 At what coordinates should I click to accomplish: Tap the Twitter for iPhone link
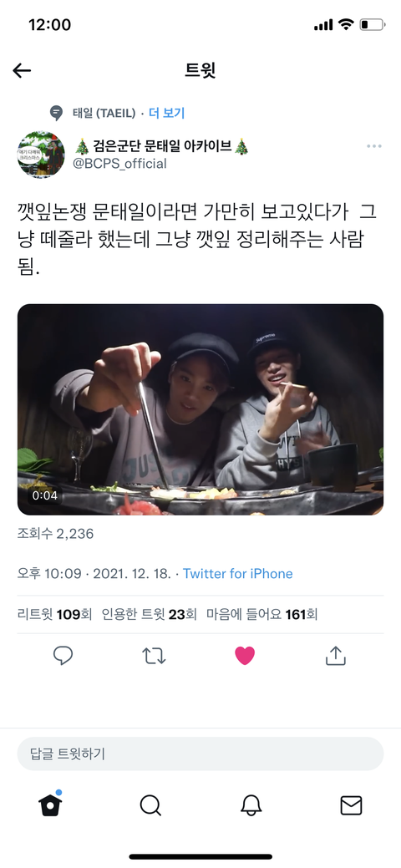tap(237, 573)
